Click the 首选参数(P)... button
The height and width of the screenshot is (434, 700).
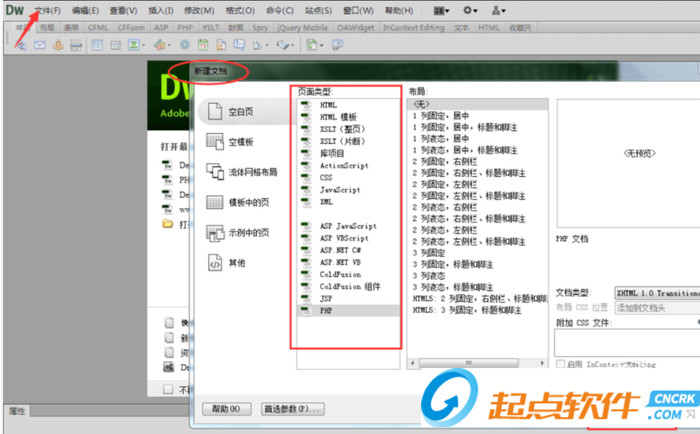click(x=292, y=409)
